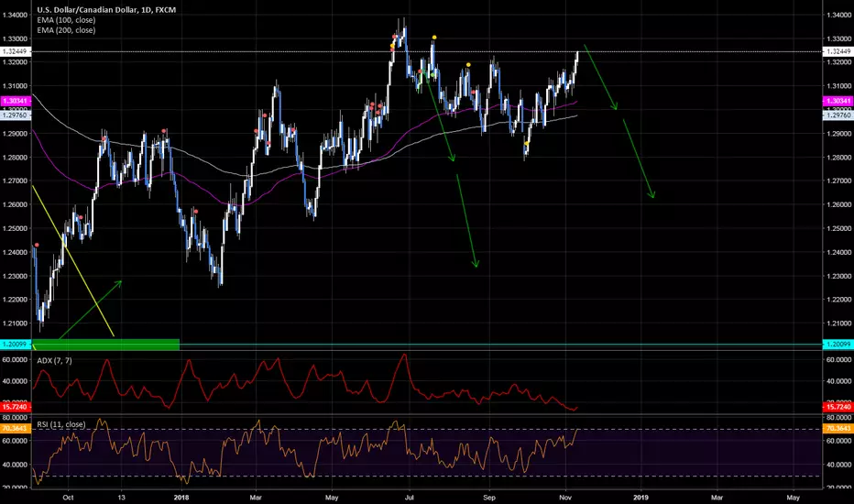Click the Nov label on the time axis
This screenshot has height=504, width=854.
pyautogui.click(x=565, y=497)
